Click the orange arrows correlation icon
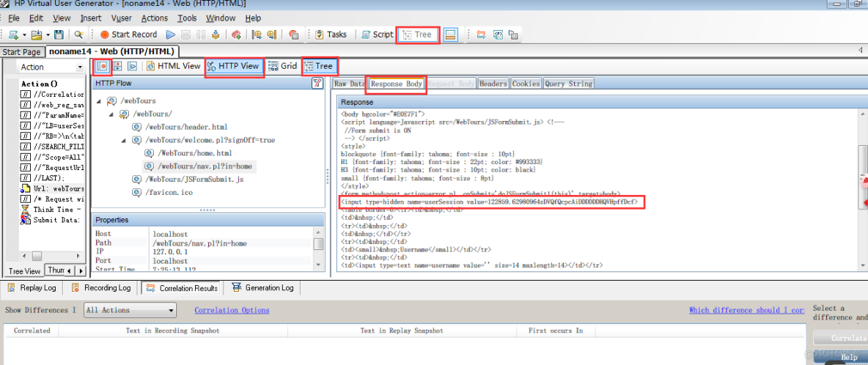This screenshot has width=868, height=365. pos(481,34)
